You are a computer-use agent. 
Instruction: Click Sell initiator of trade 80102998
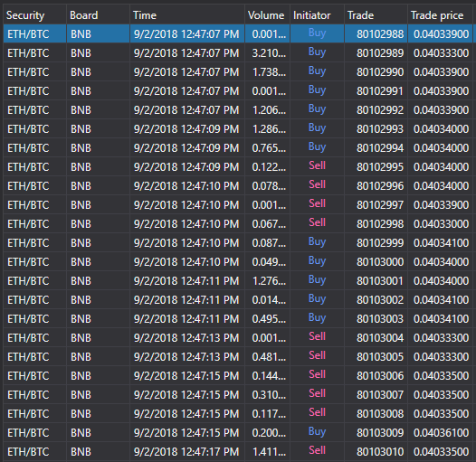(x=317, y=222)
